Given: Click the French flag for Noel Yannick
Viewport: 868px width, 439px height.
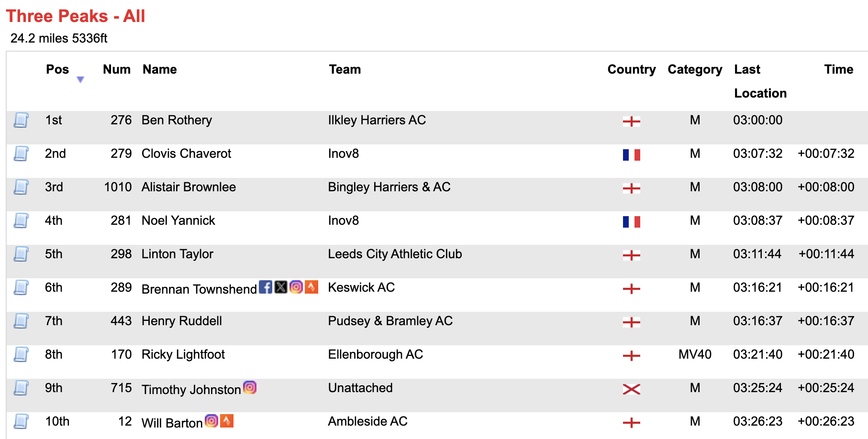Looking at the screenshot, I should click(631, 221).
